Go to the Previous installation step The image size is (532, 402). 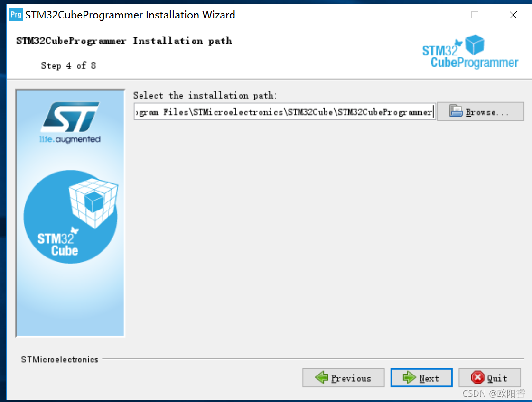click(344, 378)
